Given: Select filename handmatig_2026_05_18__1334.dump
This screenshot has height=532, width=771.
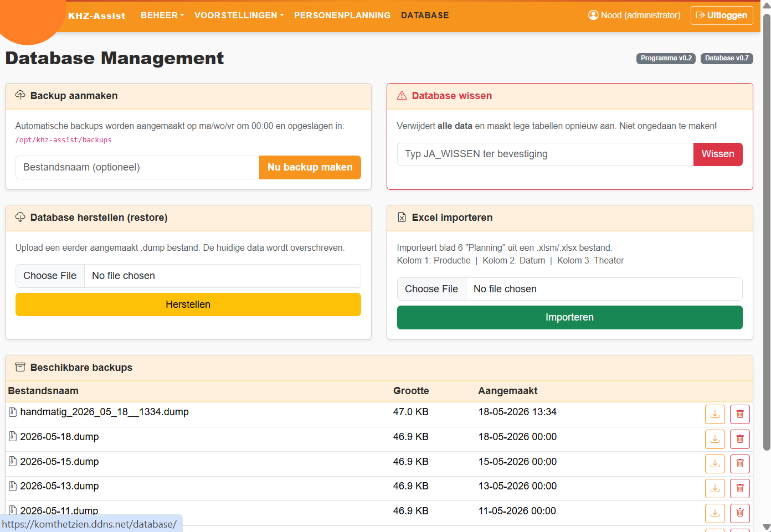Looking at the screenshot, I should click(105, 412).
